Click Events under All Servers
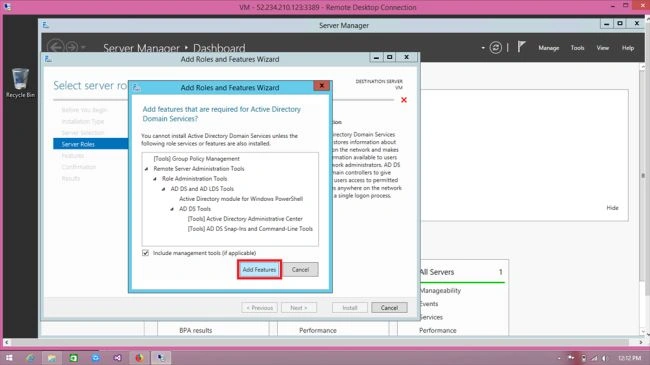 point(429,304)
